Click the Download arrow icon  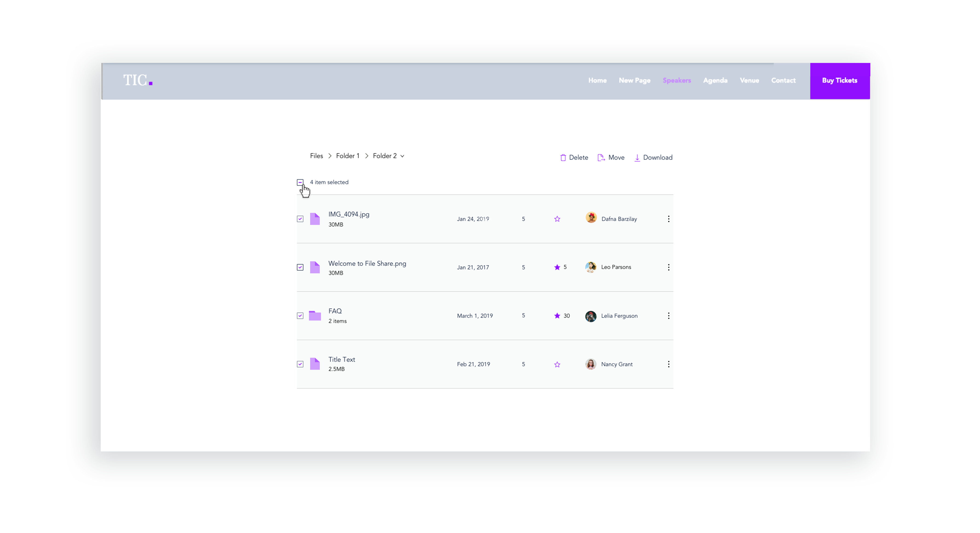point(637,158)
